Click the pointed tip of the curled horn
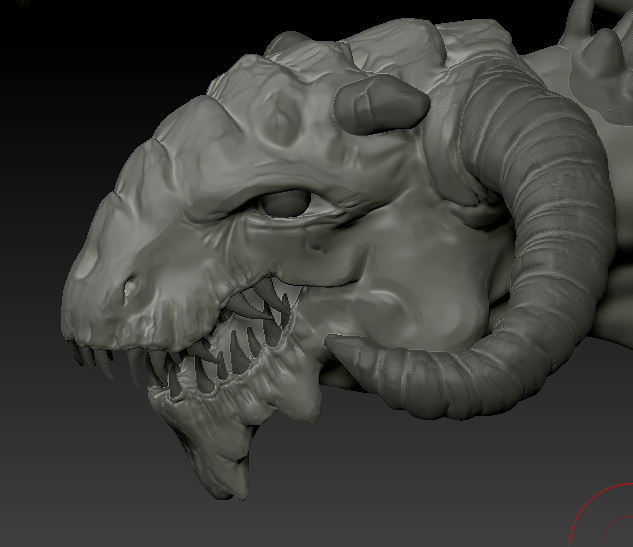The image size is (633, 547). click(x=335, y=344)
